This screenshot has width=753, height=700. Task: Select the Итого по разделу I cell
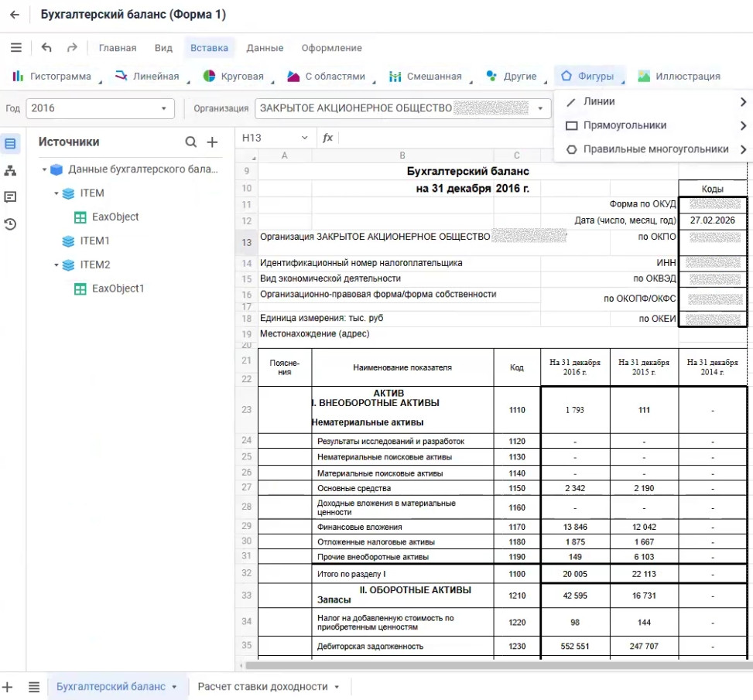[402, 574]
